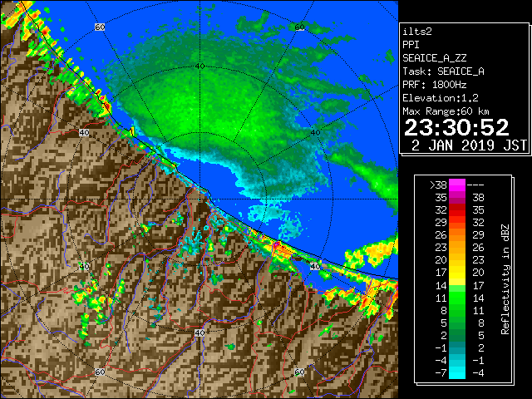
Task: Click the 23:30:52 timestamp
Action: click(456, 127)
